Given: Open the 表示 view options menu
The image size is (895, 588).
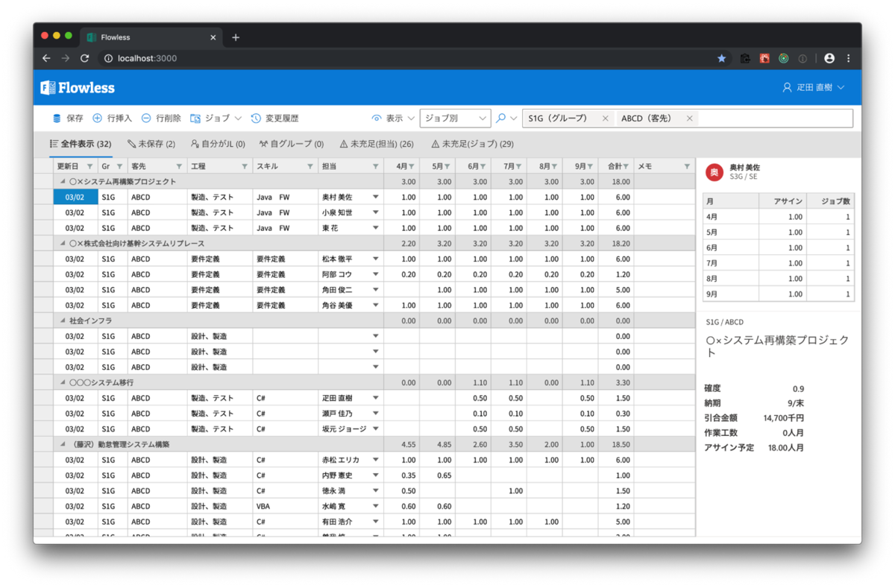Looking at the screenshot, I should coord(393,118).
